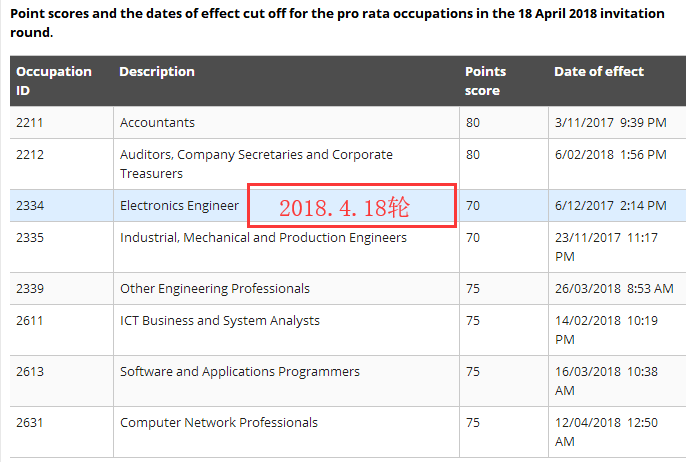Click occupation ID 2613 cell

[x=29, y=372]
